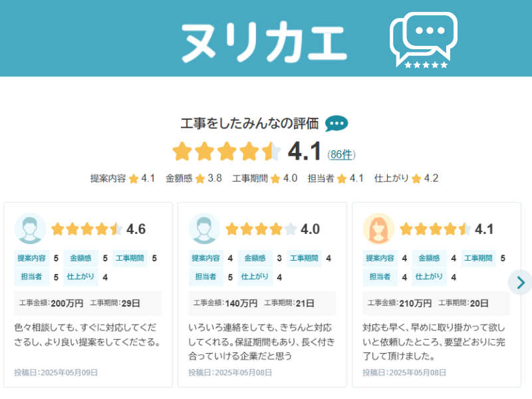532x399 pixels.
Task: Click review text starting with 対応も早く
Action: [x=434, y=342]
